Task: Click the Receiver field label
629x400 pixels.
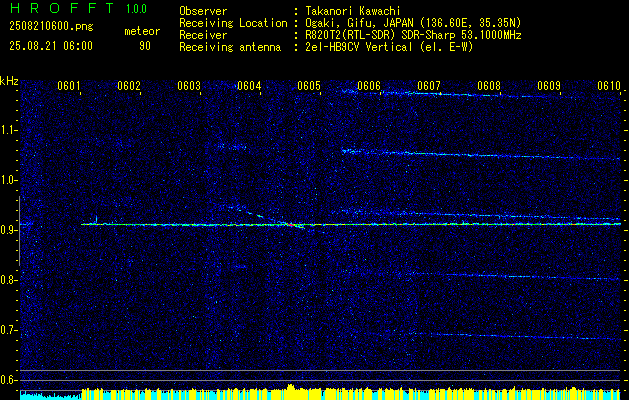Action: [203, 35]
